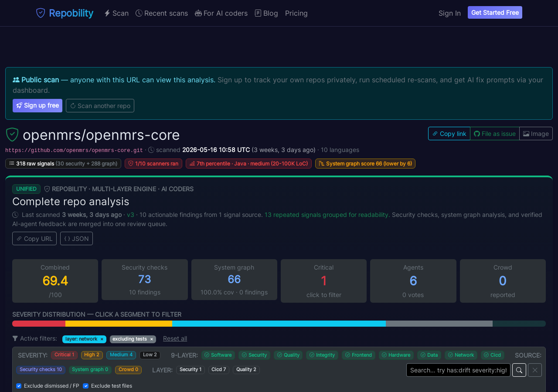Screen dimensions: 558x392
Task: Click Scan another repo
Action: (100, 105)
